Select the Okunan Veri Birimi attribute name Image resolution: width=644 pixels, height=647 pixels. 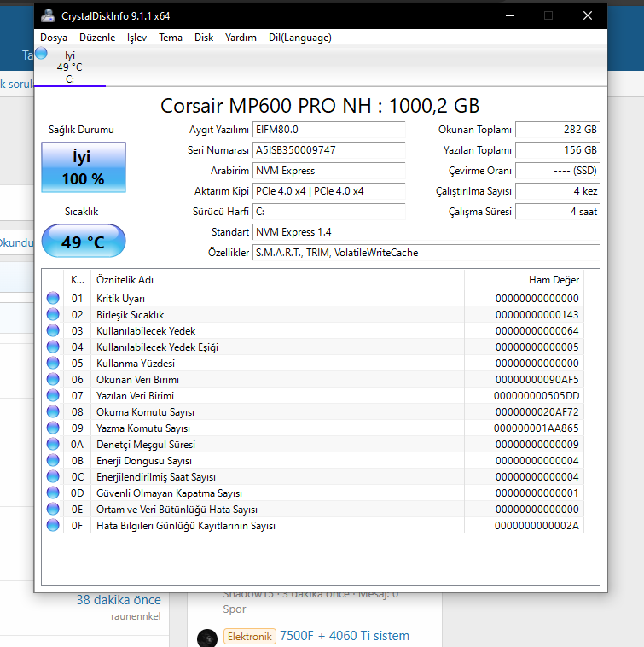pyautogui.click(x=137, y=380)
